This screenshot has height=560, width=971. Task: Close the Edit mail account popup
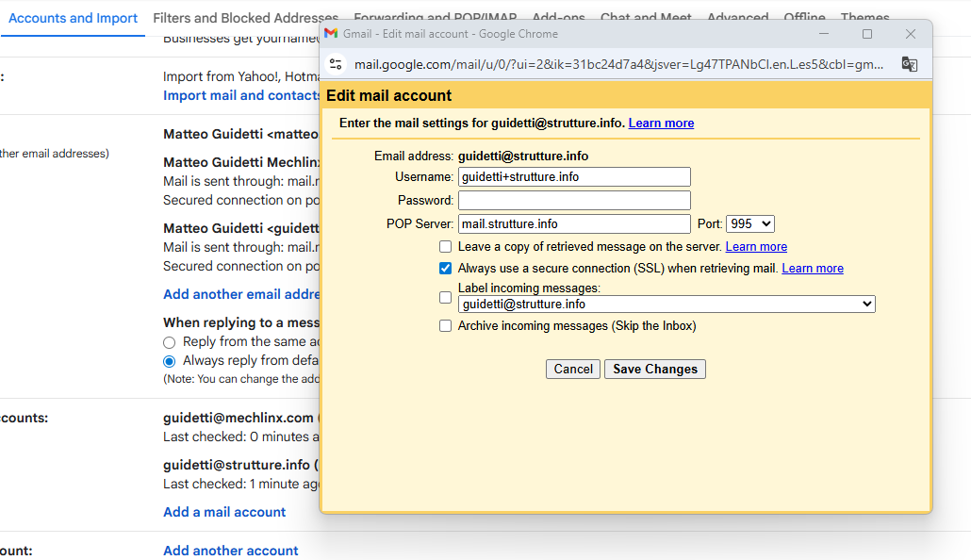[910, 34]
